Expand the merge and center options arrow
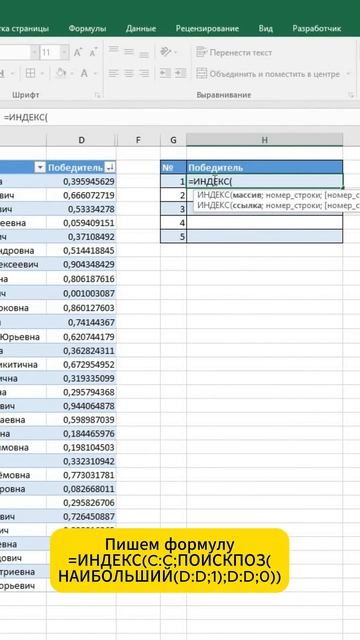360x640 pixels. click(x=348, y=74)
